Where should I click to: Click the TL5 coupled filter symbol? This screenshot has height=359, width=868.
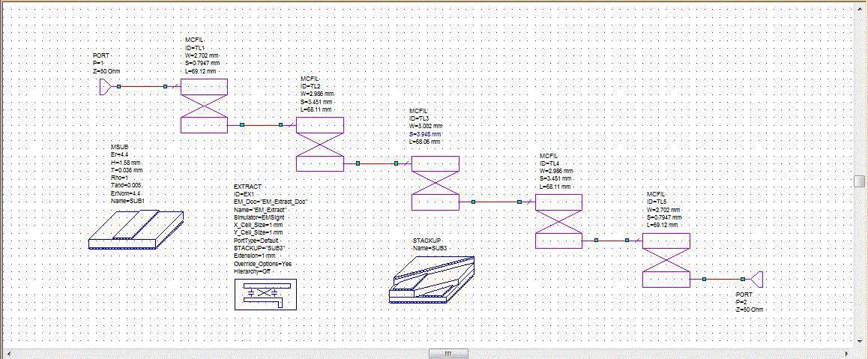pos(666,260)
